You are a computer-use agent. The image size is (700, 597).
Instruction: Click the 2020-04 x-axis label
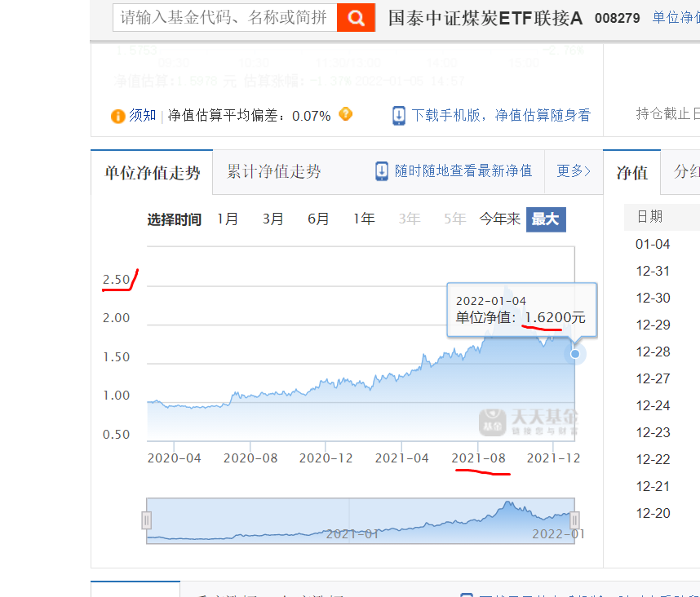tap(174, 458)
